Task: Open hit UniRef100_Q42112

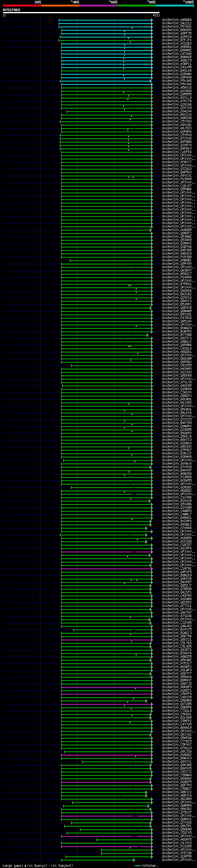Action: coord(177,23)
